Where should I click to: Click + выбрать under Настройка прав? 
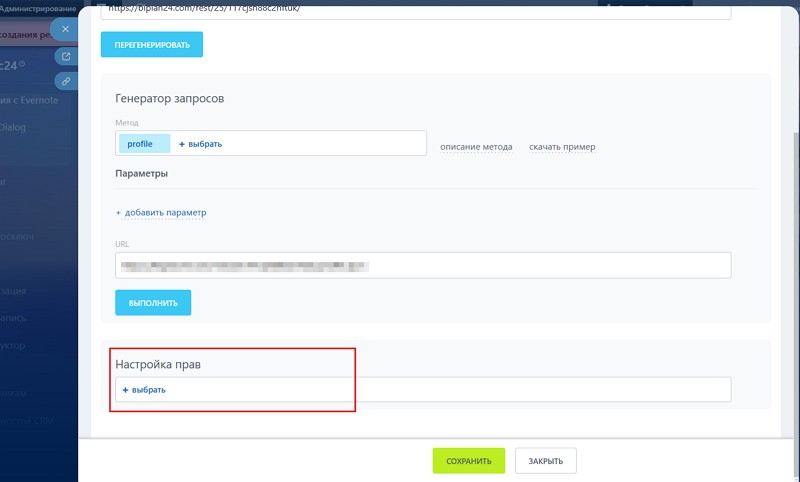pos(144,390)
